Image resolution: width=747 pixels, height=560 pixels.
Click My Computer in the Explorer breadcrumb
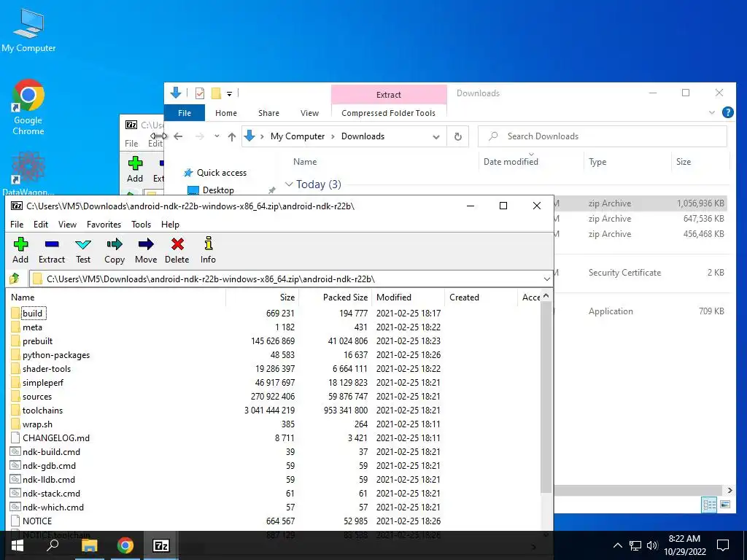[x=298, y=136]
